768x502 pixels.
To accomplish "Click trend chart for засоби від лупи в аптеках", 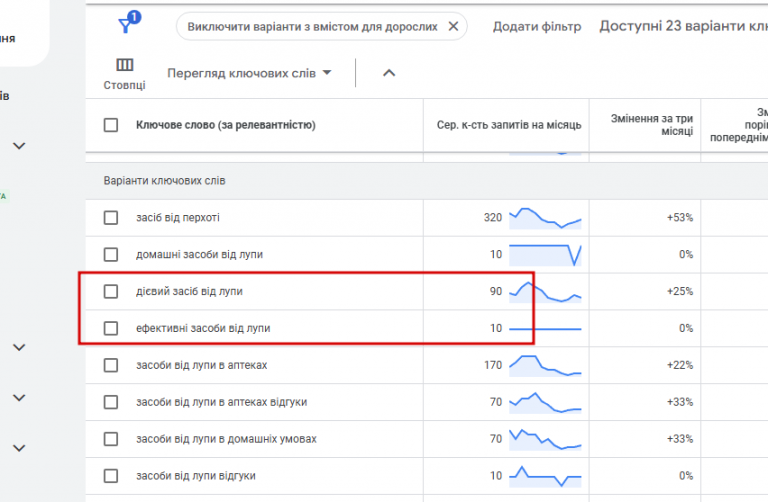I will (x=544, y=365).
